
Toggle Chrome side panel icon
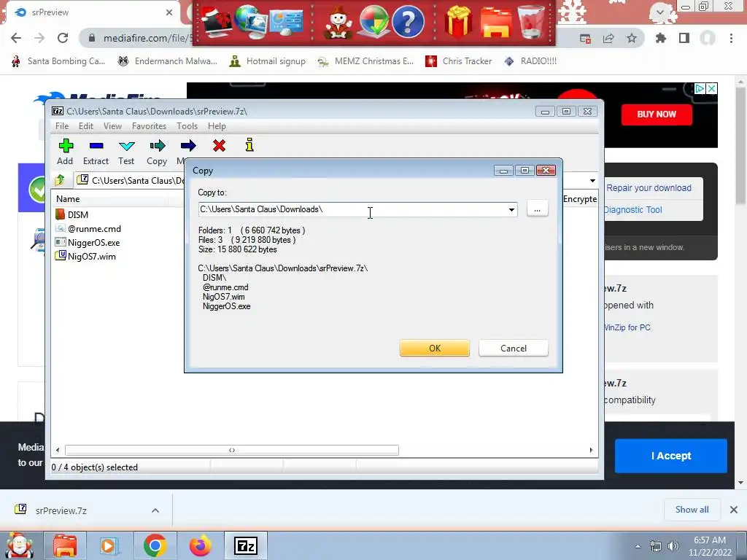[x=684, y=38]
